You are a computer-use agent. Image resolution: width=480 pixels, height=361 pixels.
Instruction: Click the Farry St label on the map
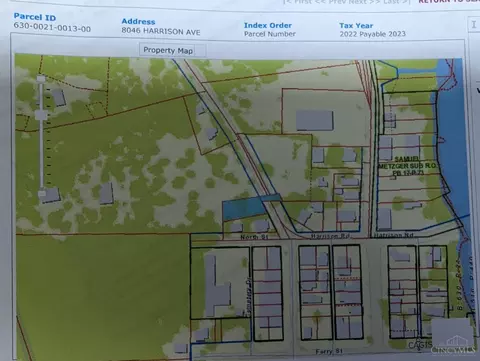click(329, 351)
